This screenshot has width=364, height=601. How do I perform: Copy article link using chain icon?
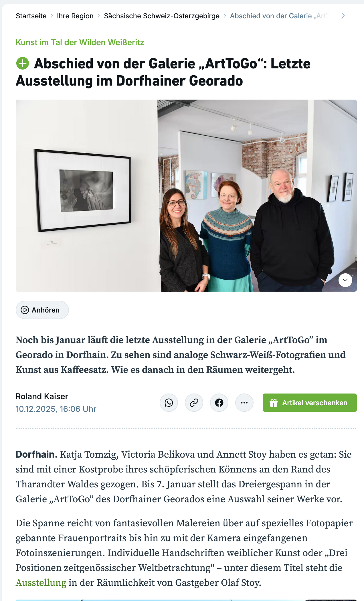(194, 403)
